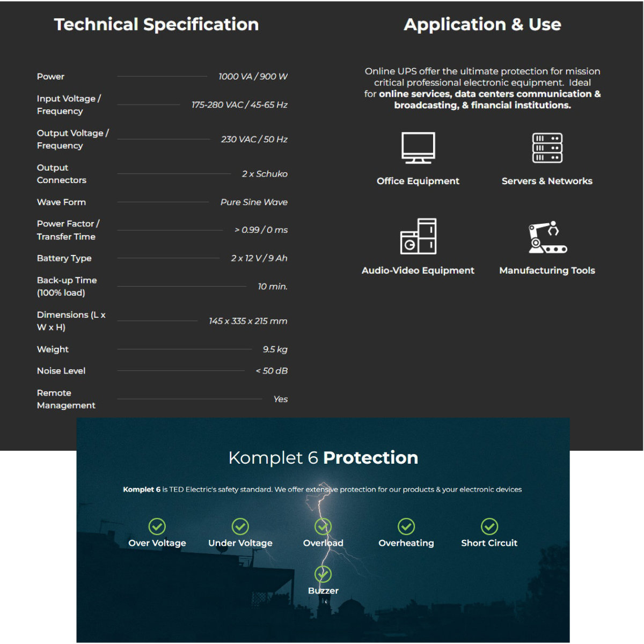This screenshot has height=644, width=644.
Task: Click the Technical Specification heading
Action: tap(157, 24)
